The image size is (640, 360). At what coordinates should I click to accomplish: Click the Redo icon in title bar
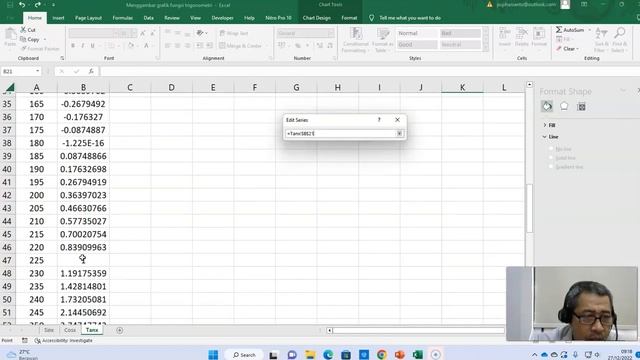37,5
